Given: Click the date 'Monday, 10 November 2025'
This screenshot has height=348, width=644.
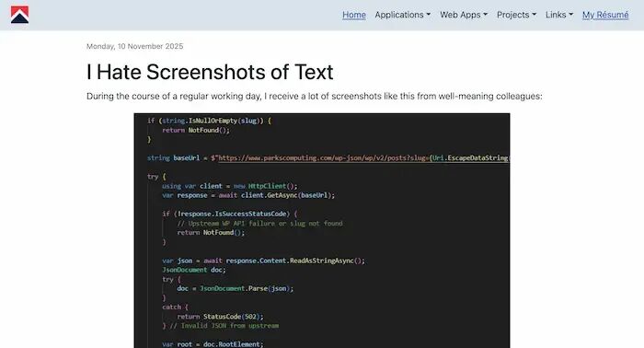Looking at the screenshot, I should point(134,46).
